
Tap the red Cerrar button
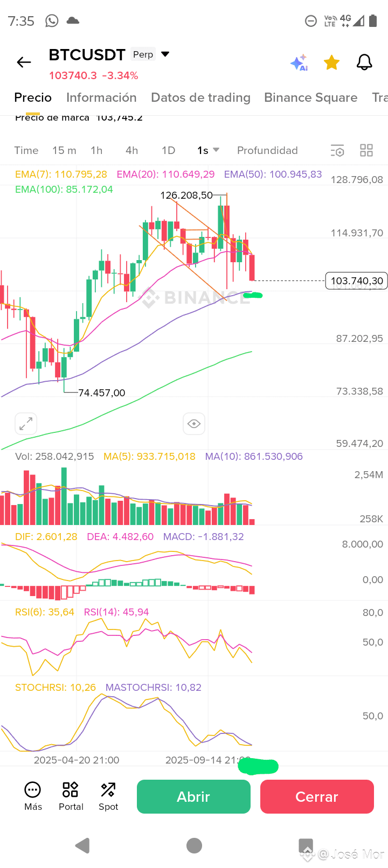317,796
